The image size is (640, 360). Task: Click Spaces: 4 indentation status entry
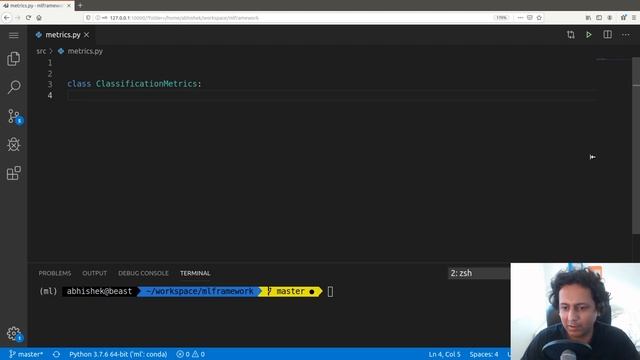coord(484,354)
